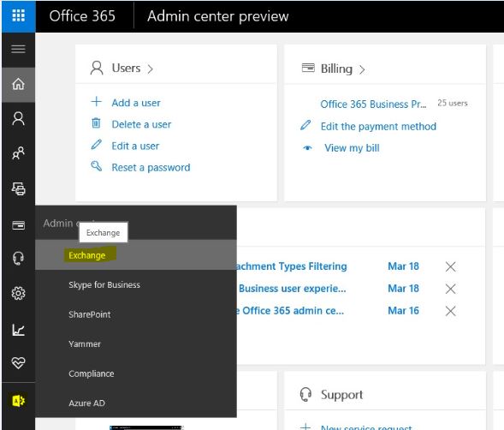Dismiss the Attachment Types Filtering message

(450, 266)
